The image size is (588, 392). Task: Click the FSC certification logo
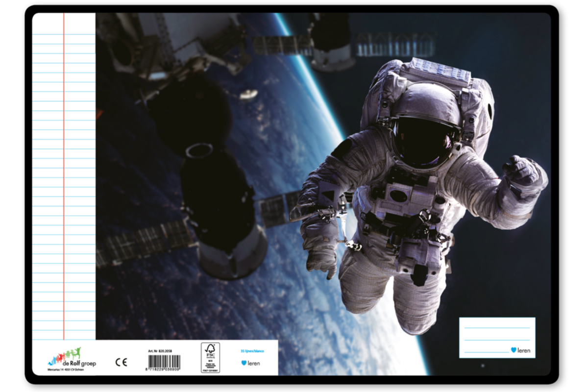tap(210, 358)
